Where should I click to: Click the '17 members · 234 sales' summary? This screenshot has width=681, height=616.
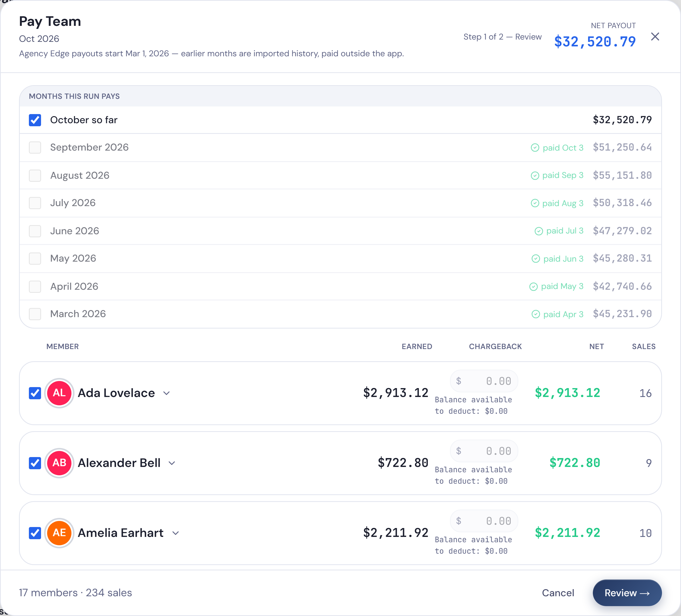pos(75,593)
